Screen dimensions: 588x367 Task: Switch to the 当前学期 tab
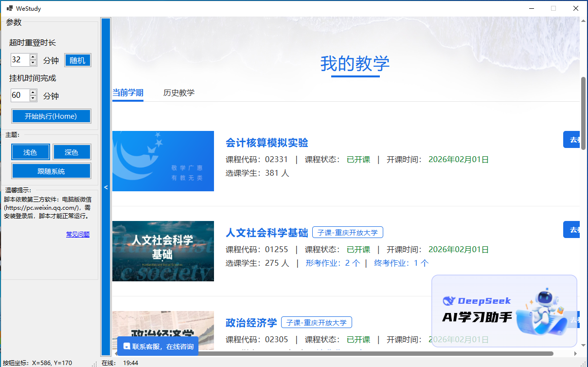128,92
